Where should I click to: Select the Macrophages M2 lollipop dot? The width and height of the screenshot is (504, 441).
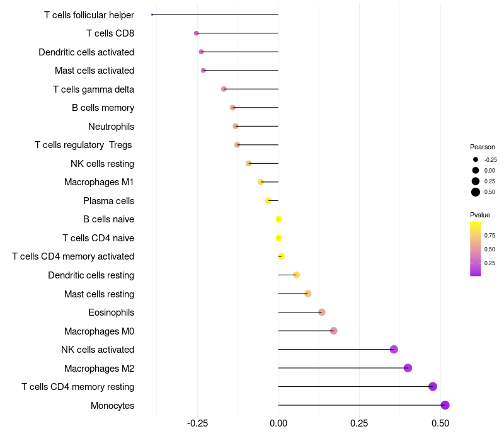coord(408,368)
